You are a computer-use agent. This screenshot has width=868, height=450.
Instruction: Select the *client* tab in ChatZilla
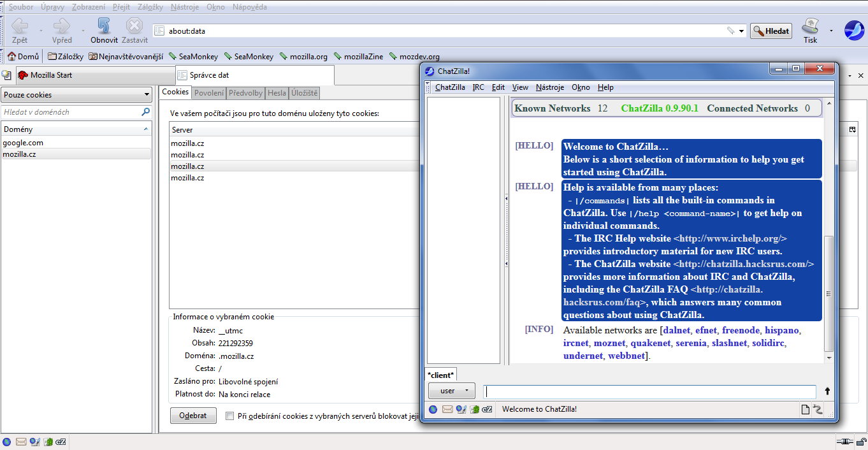[440, 375]
